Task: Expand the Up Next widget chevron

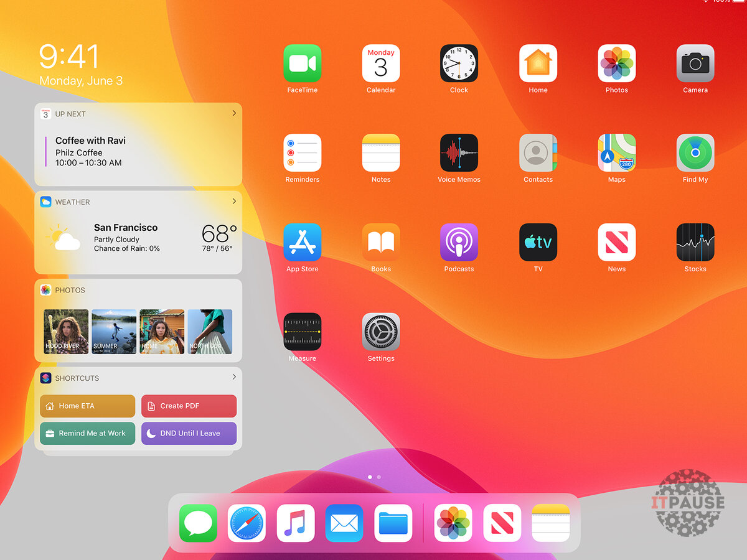Action: pos(234,113)
